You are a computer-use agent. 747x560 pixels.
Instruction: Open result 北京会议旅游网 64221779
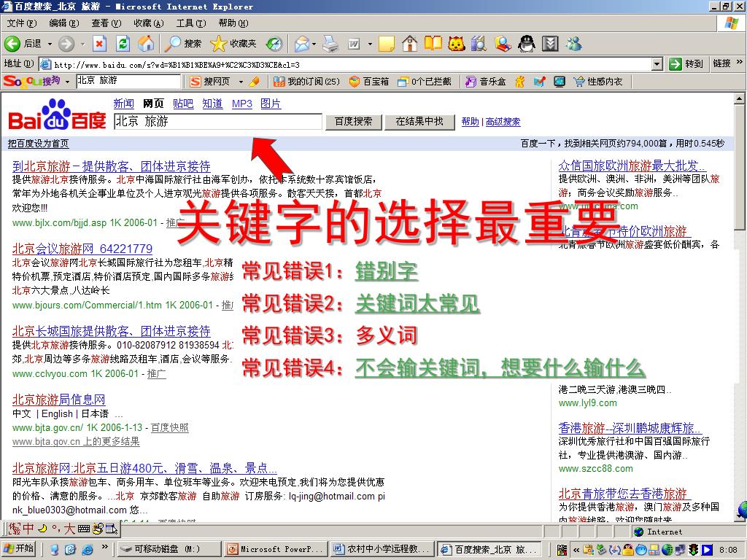tap(82, 249)
